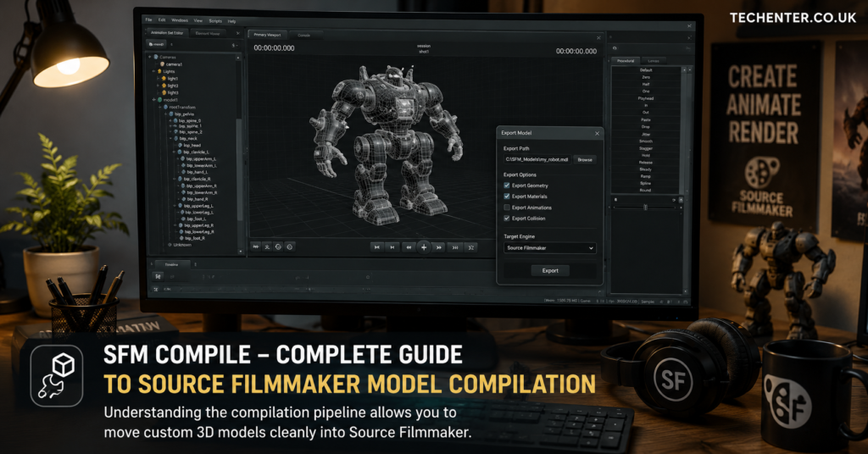Open the Help menu

pyautogui.click(x=231, y=21)
